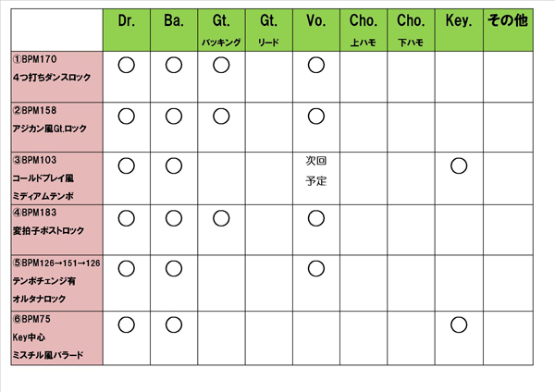The width and height of the screenshot is (555, 392).
Task: Click the Gt. リード header cell
Action: tap(268, 31)
